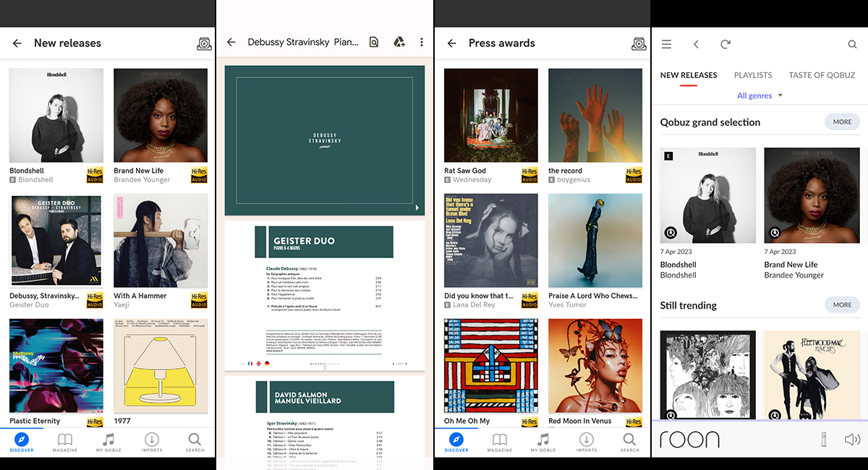The image size is (868, 470).
Task: Select the Geister Duo track list page
Action: pos(324,296)
